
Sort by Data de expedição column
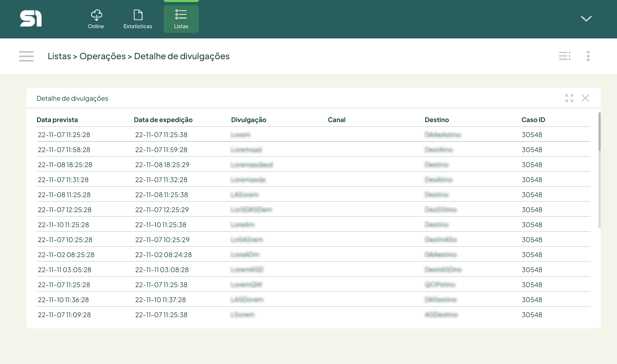[163, 120]
